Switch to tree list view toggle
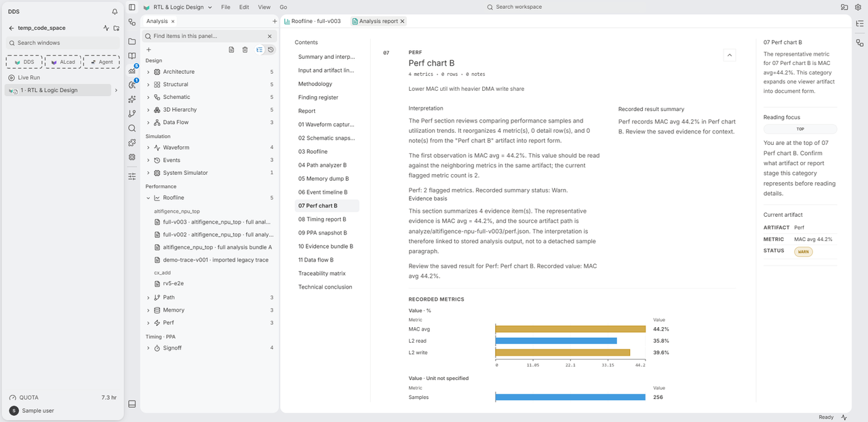Image resolution: width=868 pixels, height=422 pixels. [259, 49]
